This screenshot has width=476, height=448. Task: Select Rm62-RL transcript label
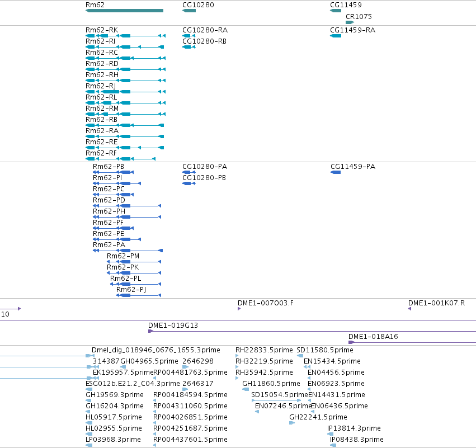click(101, 97)
